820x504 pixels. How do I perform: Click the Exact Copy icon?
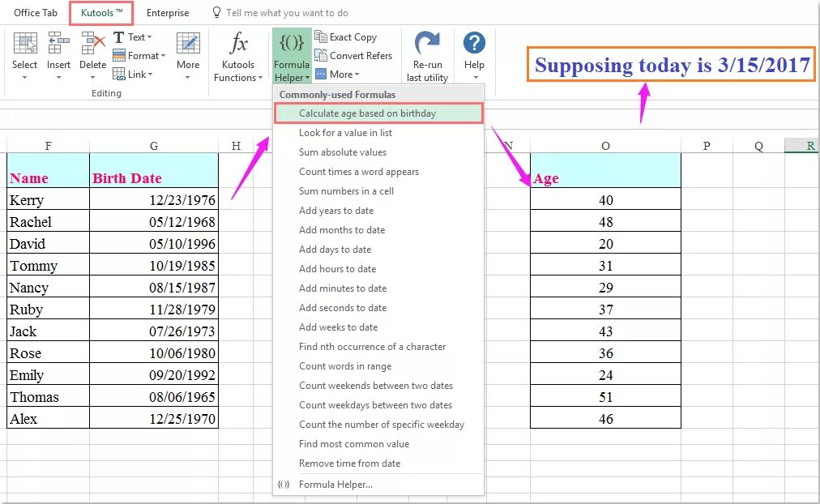coord(321,36)
